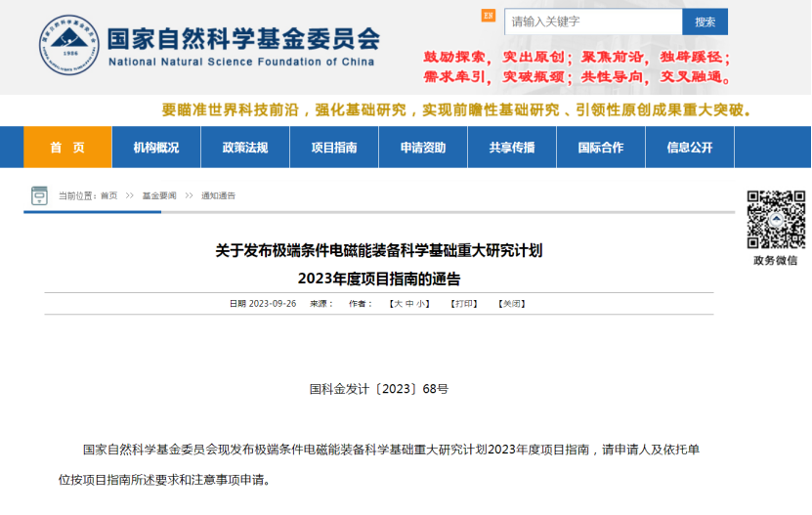Switch language via the orange EN icon
This screenshot has height=515, width=812.
[488, 17]
